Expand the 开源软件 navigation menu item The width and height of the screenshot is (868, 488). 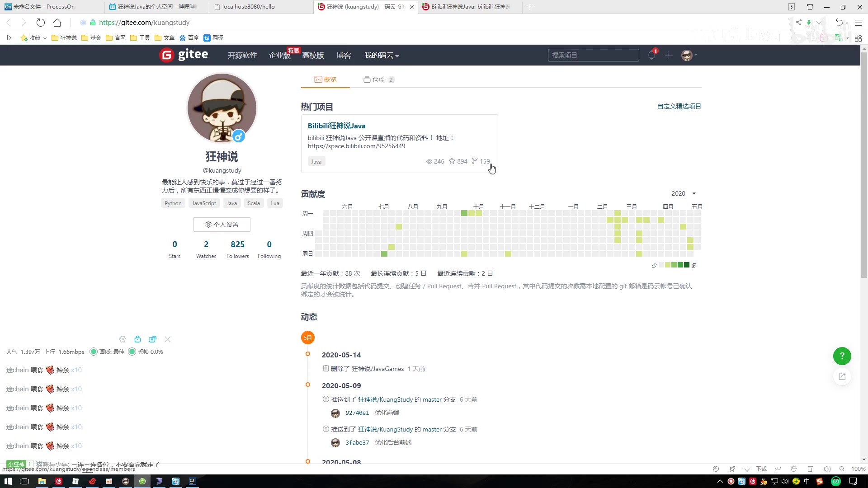tap(241, 56)
